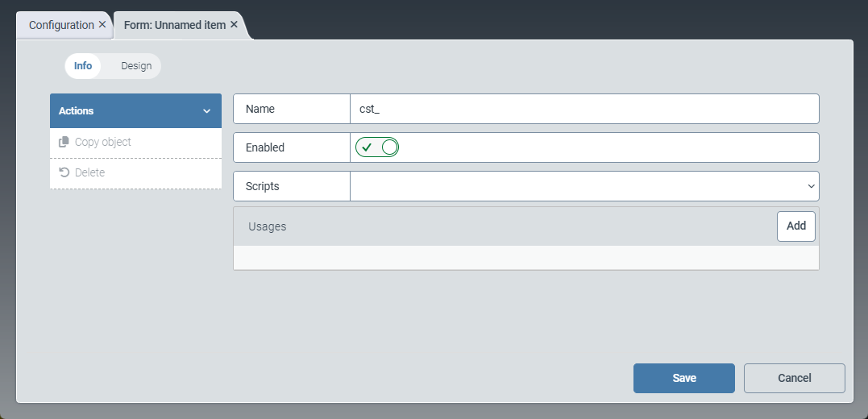The image size is (868, 419).
Task: Switch to the Configuration tab
Action: coord(61,25)
